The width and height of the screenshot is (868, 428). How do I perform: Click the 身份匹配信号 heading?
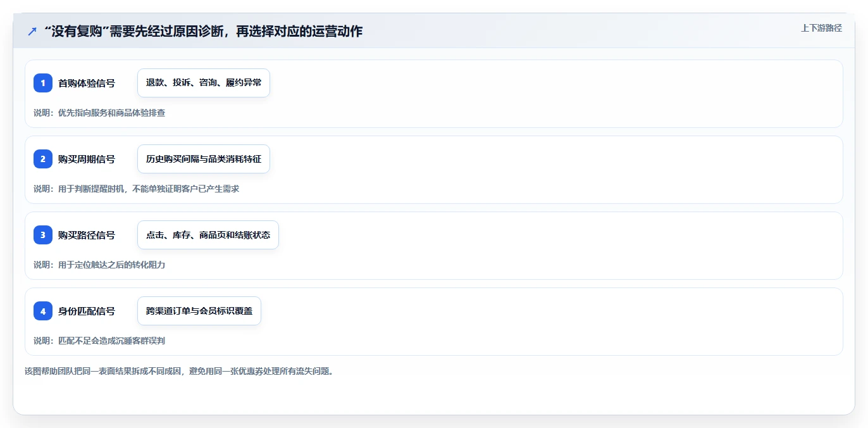tap(87, 311)
